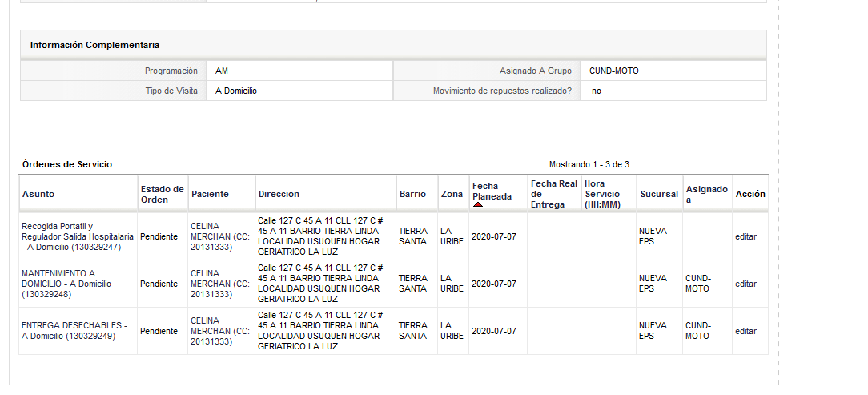Screen dimensions: 868x395
Task: Select TIERRA SANTA in Recogida Portatil row
Action: click(413, 236)
